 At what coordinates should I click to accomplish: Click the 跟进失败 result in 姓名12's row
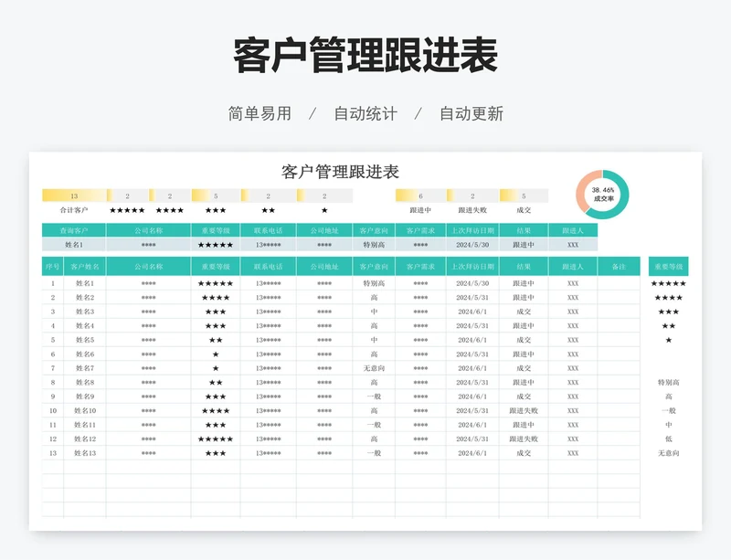524,439
